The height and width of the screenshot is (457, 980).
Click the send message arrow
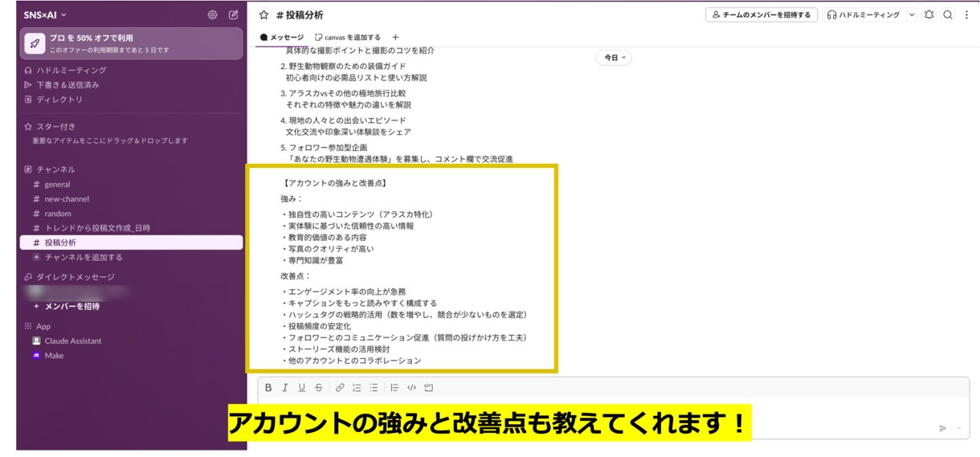[943, 428]
